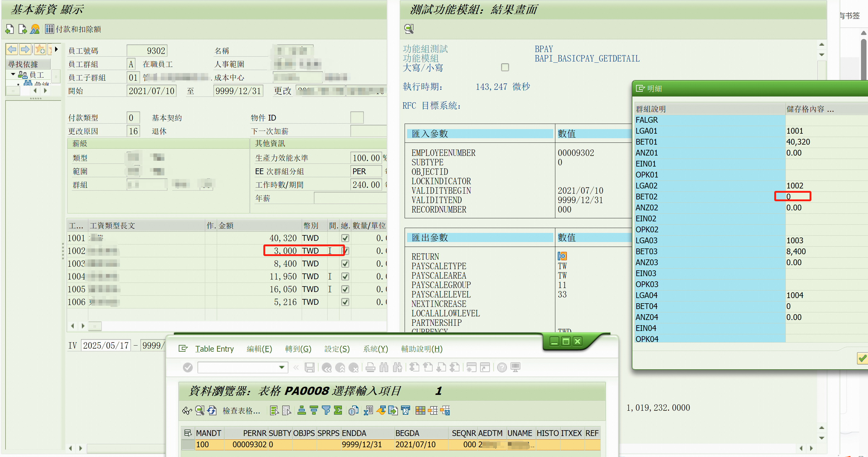Click the 付款和扣除額 button
Viewport: 868px width, 457px height.
[78, 29]
